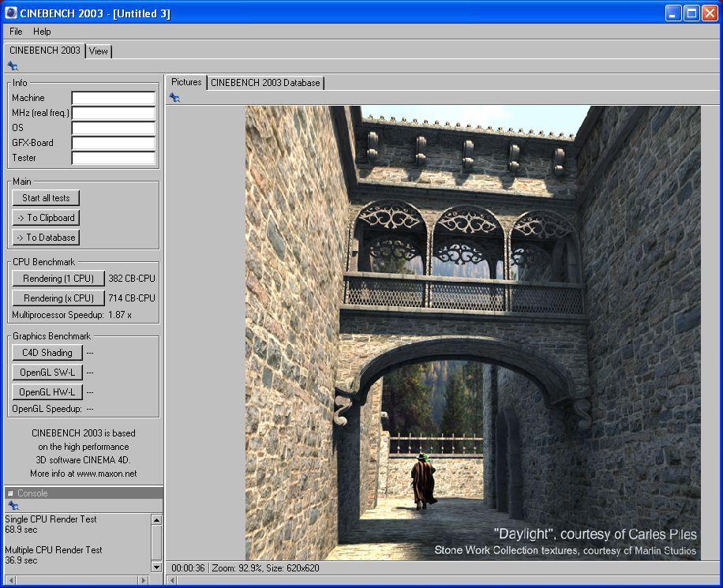Maximize the CINEBENCH 2003 window
The image size is (723, 588).
pos(691,13)
